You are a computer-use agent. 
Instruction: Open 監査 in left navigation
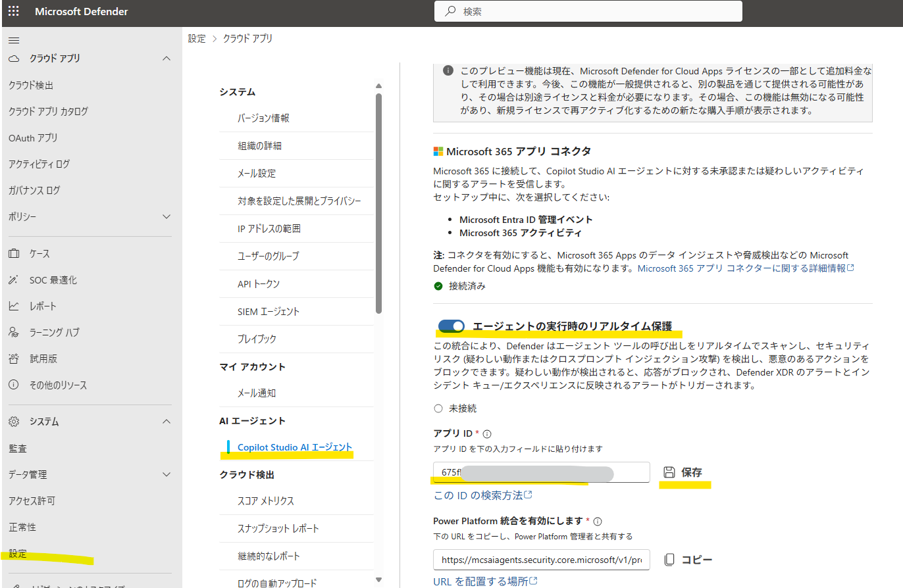[18, 449]
